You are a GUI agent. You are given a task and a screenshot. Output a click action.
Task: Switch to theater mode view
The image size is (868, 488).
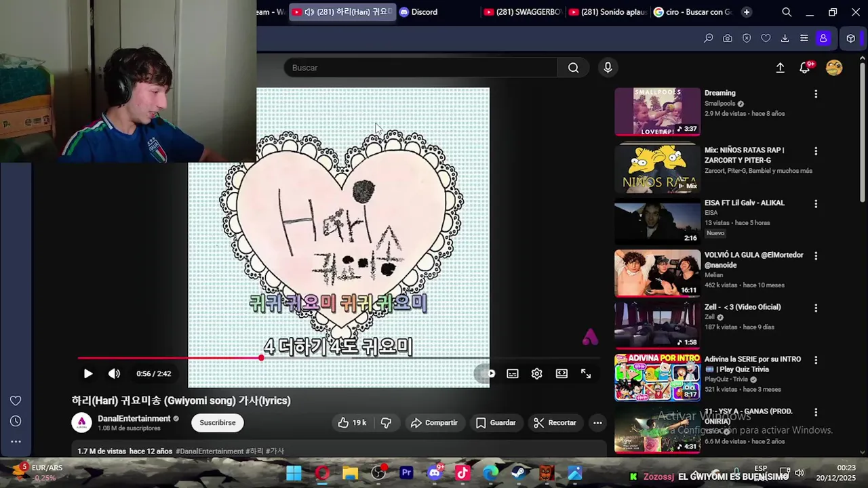click(x=561, y=373)
